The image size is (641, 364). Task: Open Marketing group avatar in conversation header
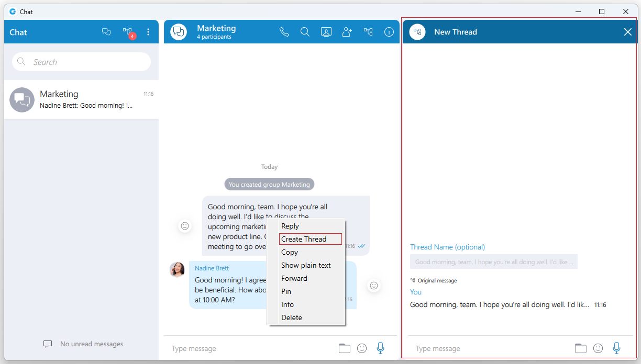tap(179, 32)
